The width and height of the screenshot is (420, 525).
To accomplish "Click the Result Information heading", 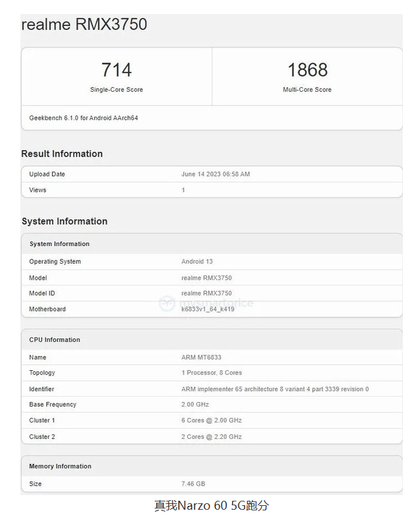I will [x=62, y=154].
